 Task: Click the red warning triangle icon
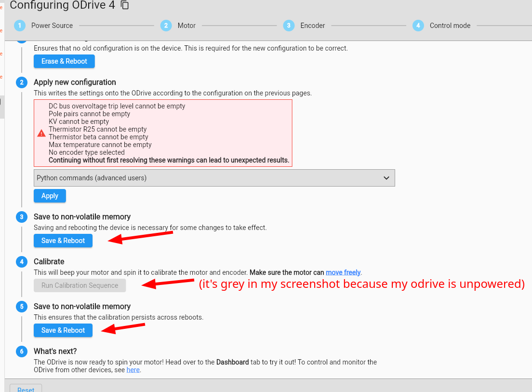(41, 133)
